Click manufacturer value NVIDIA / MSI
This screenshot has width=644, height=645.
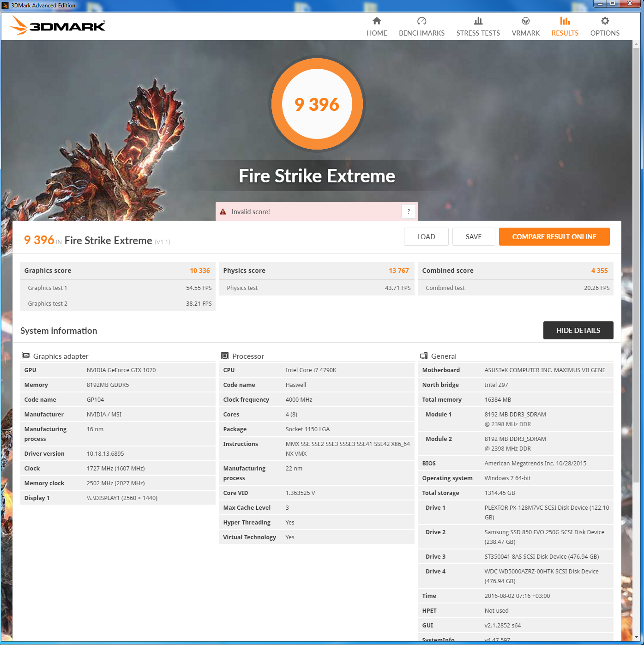[104, 414]
